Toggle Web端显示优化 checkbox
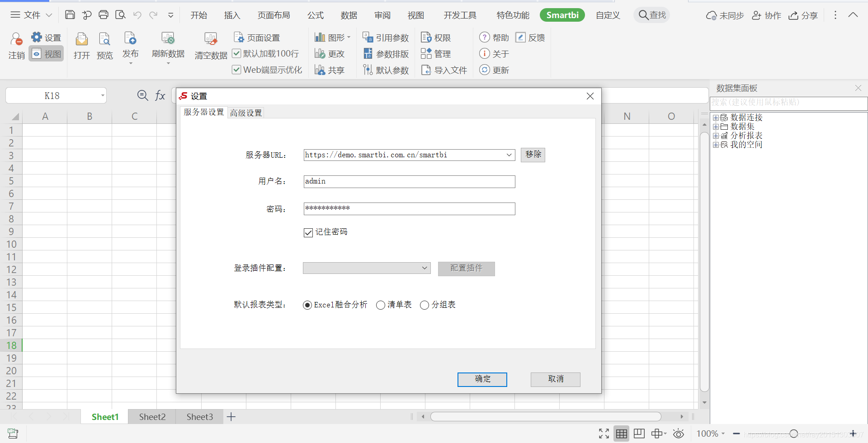 (236, 70)
